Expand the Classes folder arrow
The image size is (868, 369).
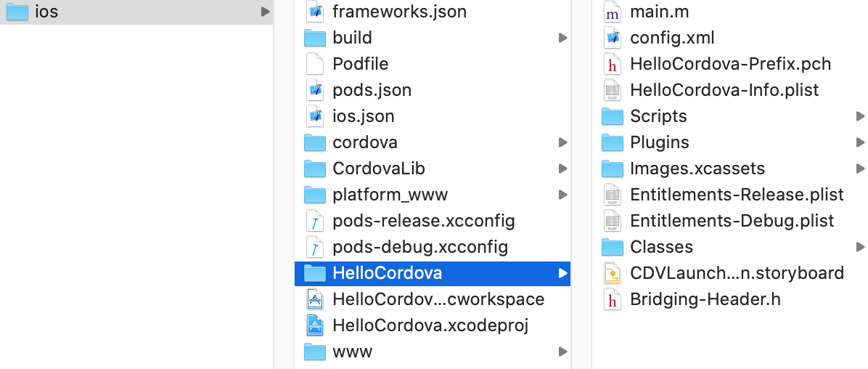860,247
